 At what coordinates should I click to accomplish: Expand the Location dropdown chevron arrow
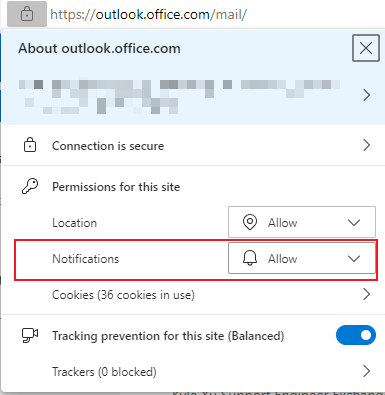pyautogui.click(x=354, y=222)
